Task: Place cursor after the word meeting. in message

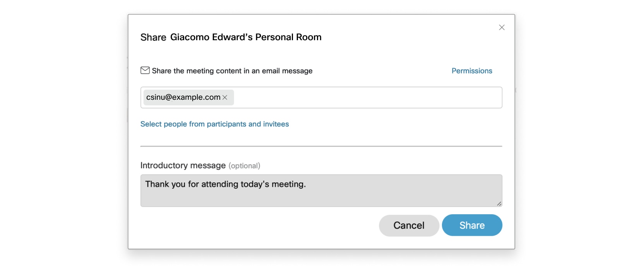Action: [x=307, y=184]
